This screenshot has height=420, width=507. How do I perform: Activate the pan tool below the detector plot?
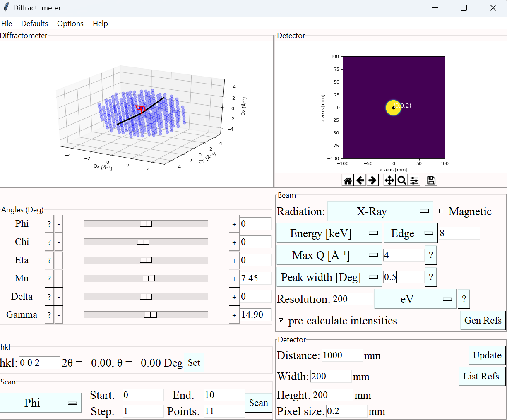(389, 180)
